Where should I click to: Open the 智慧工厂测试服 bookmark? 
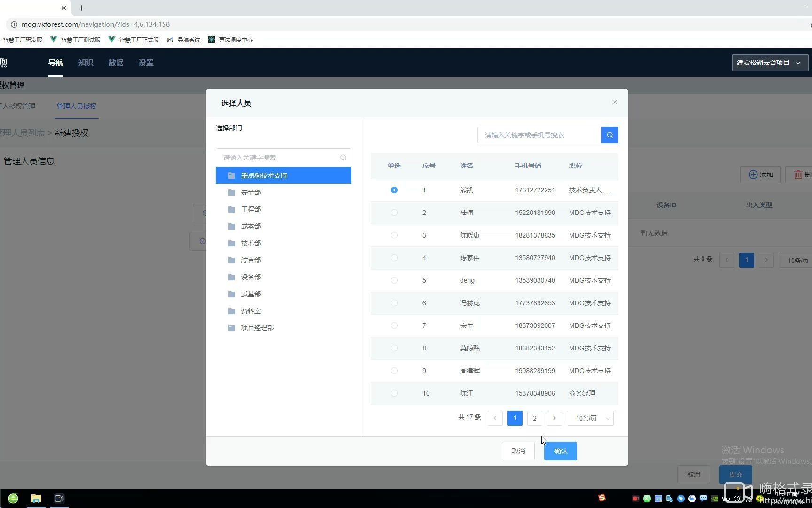point(76,40)
